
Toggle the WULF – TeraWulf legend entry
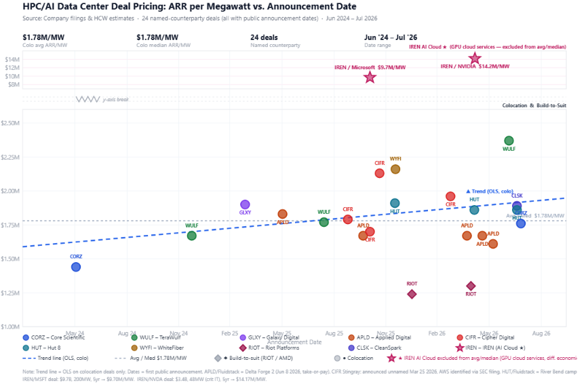click(x=156, y=337)
